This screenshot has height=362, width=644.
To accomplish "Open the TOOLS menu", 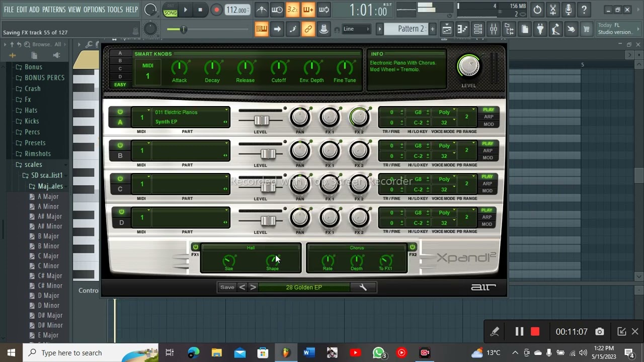I will 115,10.
